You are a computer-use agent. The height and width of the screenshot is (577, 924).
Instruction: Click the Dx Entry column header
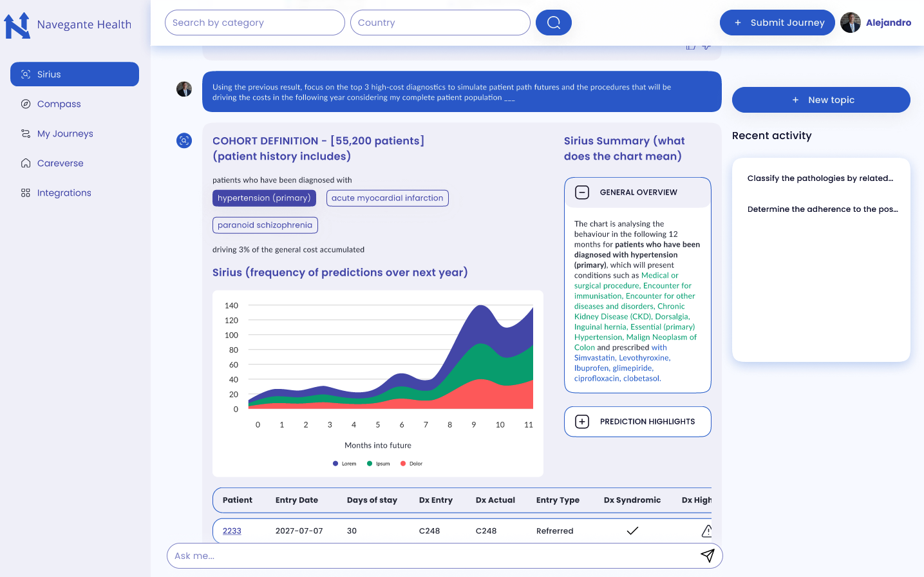pyautogui.click(x=436, y=500)
